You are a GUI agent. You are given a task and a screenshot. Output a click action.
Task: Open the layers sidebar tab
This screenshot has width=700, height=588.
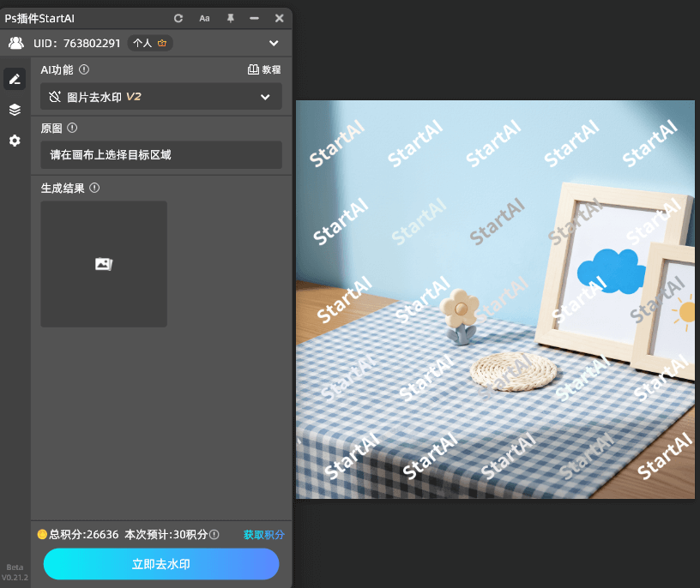(x=15, y=110)
